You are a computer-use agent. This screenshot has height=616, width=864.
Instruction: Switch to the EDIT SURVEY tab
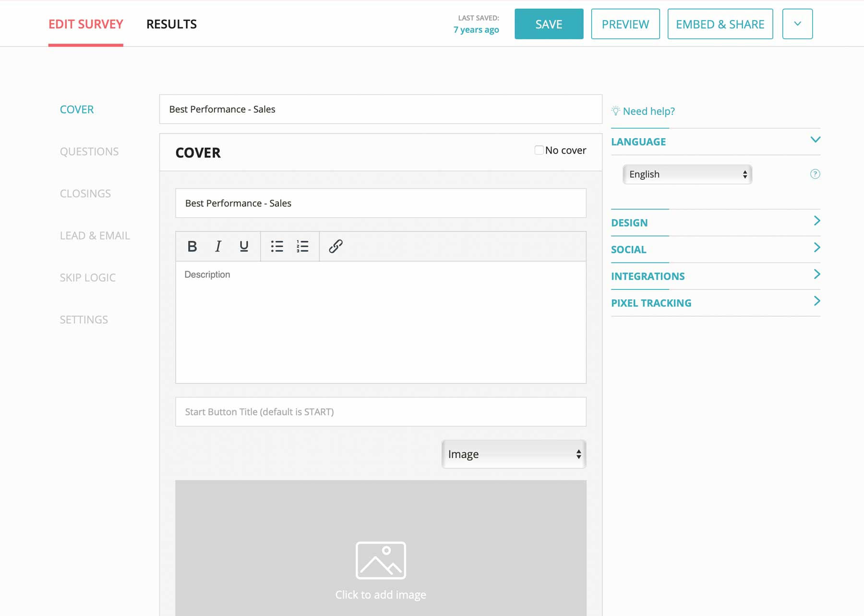pos(86,24)
